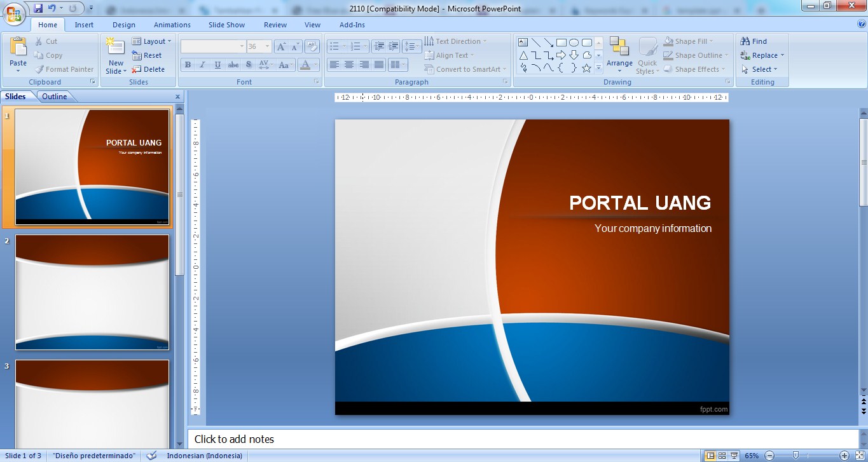The image size is (868, 462).
Task: Switch to the Animations ribbon tab
Action: (x=172, y=25)
